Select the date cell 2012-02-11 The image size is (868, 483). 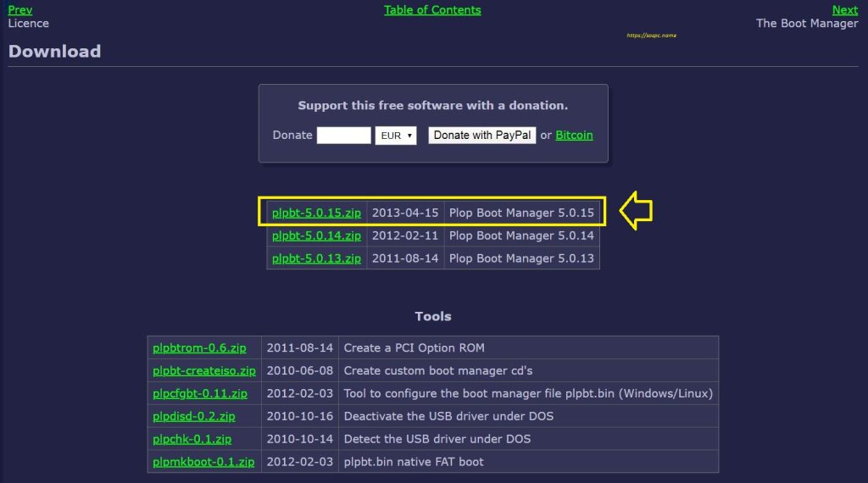(x=405, y=236)
